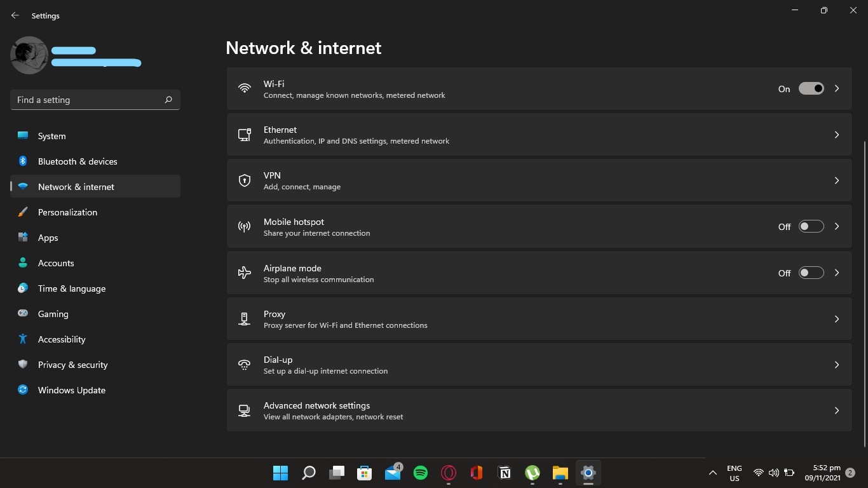
Task: Click the Find a setting search box
Action: 95,100
